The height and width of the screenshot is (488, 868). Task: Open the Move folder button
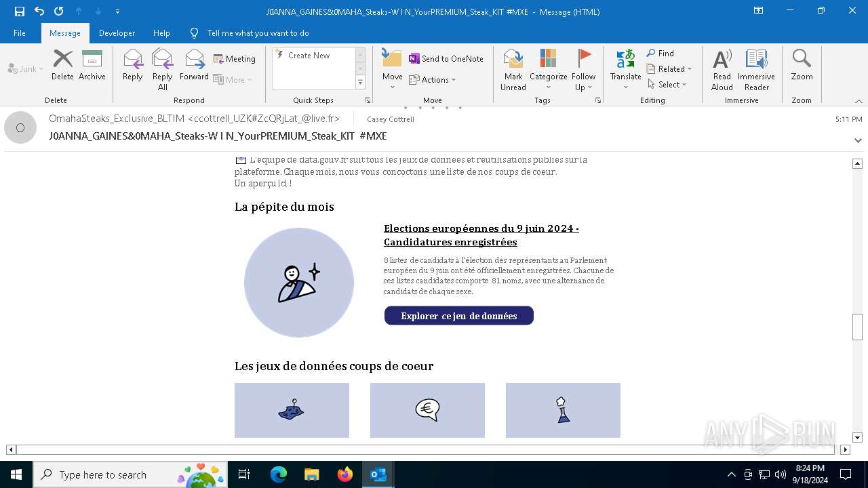coord(393,69)
